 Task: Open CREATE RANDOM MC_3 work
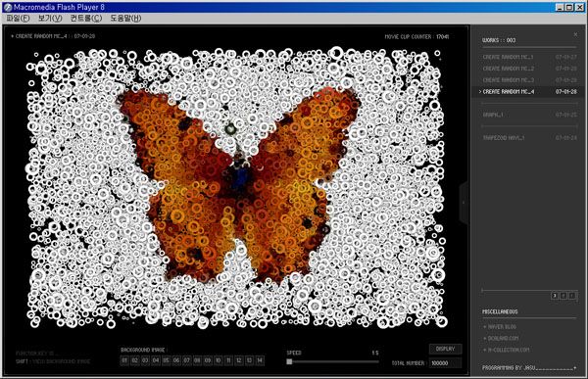click(x=529, y=80)
